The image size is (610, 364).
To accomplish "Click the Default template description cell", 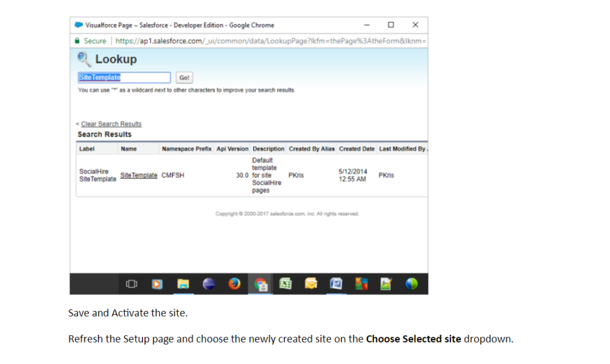I will coord(266,175).
